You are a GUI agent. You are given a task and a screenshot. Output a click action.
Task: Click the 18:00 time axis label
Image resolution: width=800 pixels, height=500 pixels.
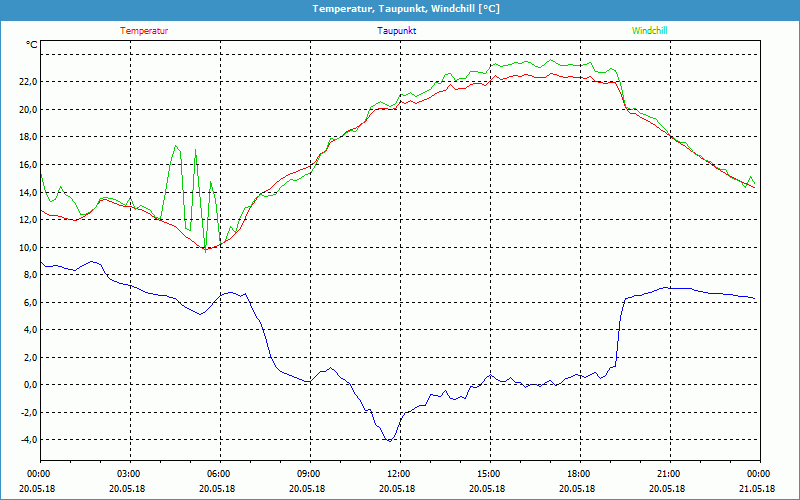579,474
